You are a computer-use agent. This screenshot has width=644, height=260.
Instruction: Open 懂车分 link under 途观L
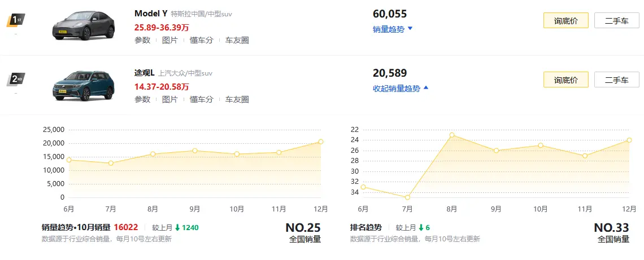click(x=201, y=99)
